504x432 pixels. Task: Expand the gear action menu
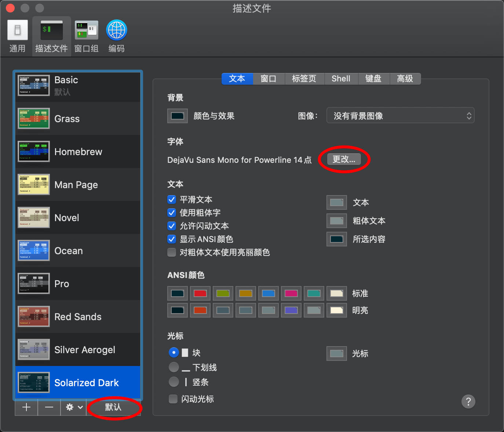(x=74, y=407)
